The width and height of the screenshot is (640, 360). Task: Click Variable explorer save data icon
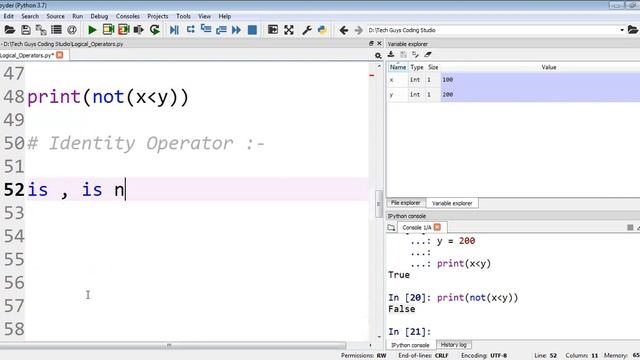pos(403,54)
